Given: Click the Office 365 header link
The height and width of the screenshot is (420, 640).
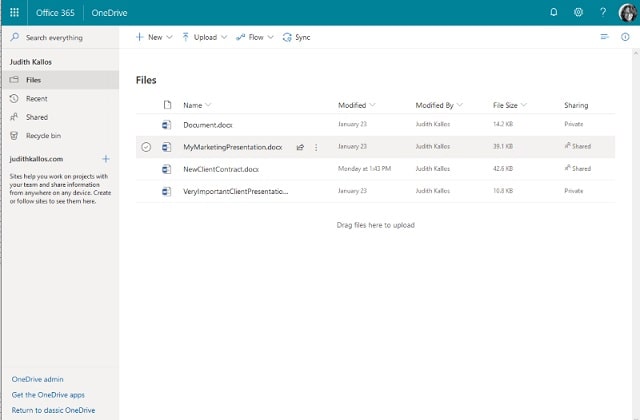Looking at the screenshot, I should point(55,13).
